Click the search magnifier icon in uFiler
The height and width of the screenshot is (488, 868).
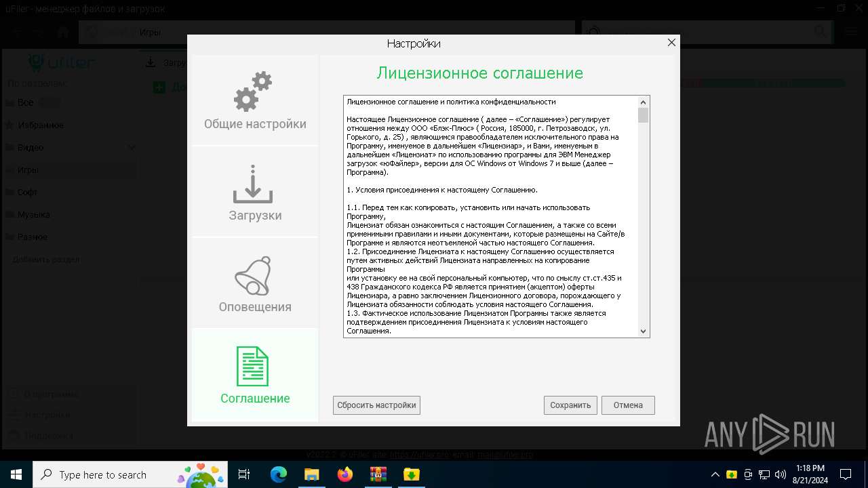(820, 31)
